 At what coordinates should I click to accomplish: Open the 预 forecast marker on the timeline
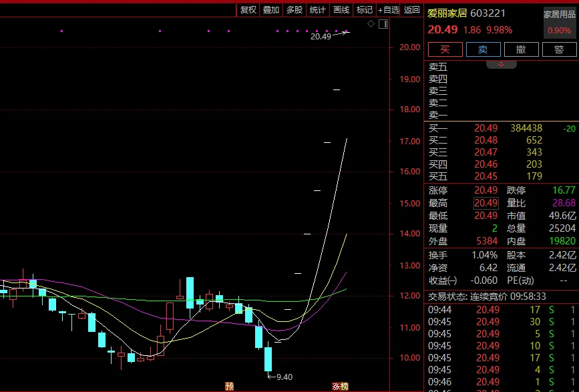230,387
